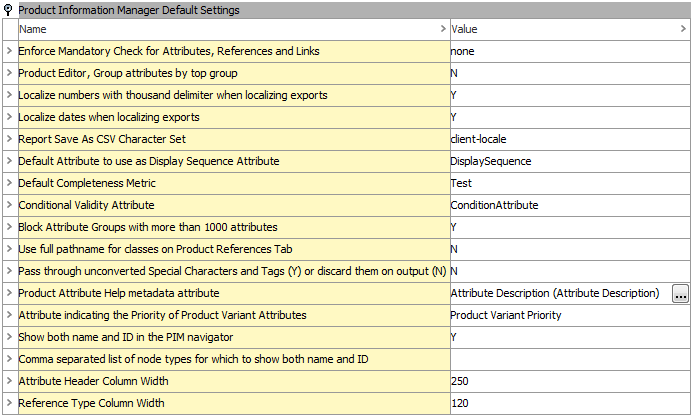
Task: Expand the Default Completeness Metric row
Action: click(x=9, y=183)
